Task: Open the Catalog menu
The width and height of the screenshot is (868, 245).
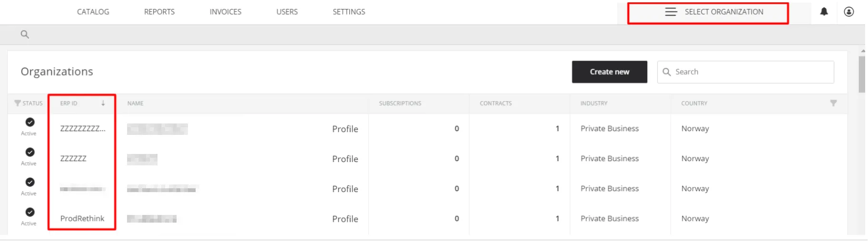Action: point(93,12)
